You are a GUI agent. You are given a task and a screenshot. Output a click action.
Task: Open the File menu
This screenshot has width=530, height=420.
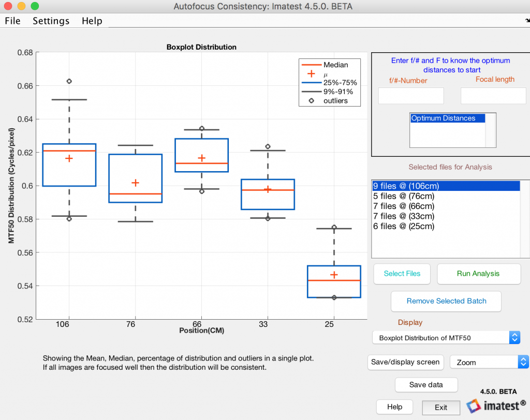tap(12, 21)
